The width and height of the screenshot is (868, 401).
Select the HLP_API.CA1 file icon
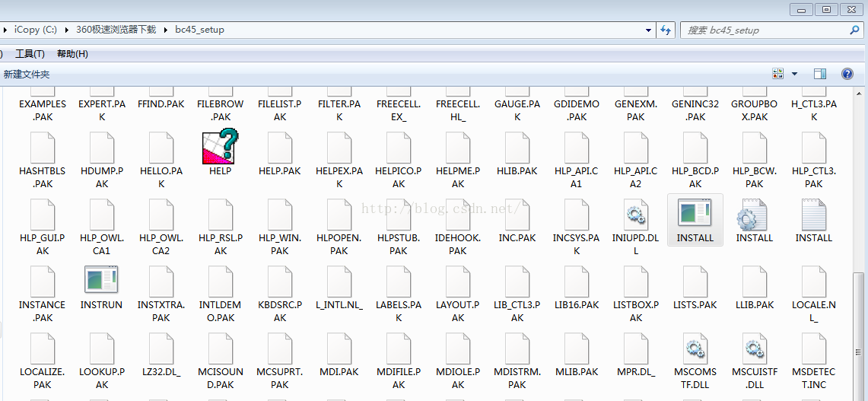click(577, 148)
